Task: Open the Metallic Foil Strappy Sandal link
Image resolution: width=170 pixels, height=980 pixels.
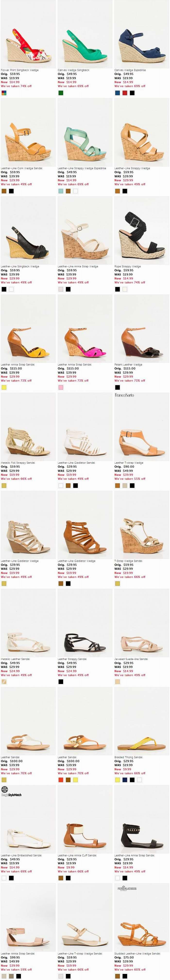Action: [18, 463]
